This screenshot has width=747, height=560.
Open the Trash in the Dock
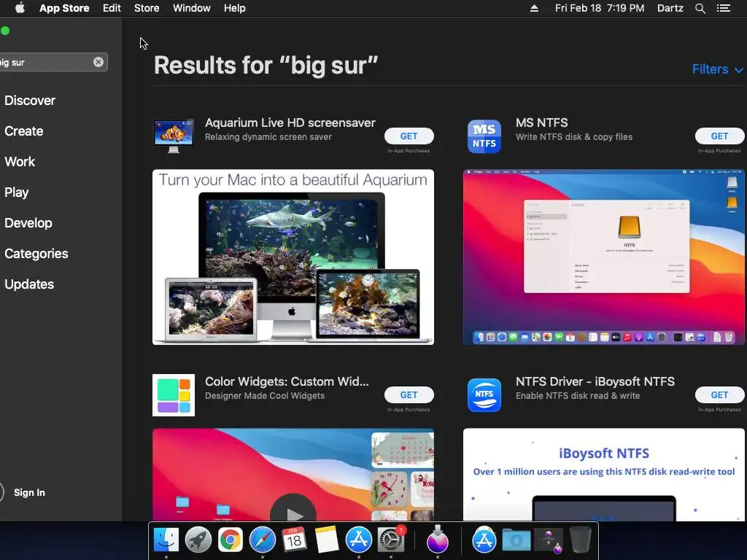580,540
